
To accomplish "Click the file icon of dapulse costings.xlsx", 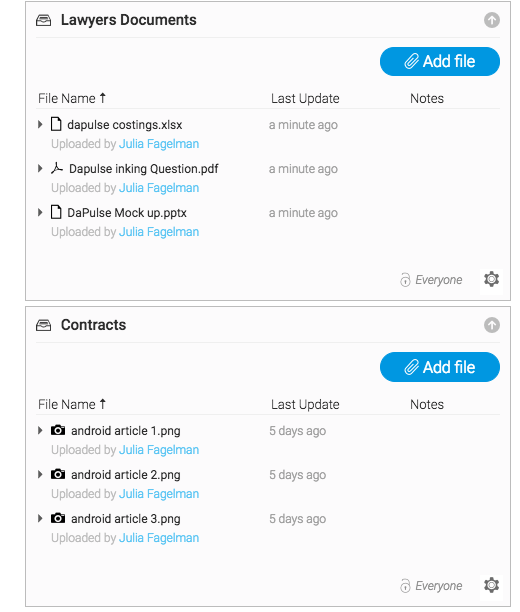I will (56, 124).
